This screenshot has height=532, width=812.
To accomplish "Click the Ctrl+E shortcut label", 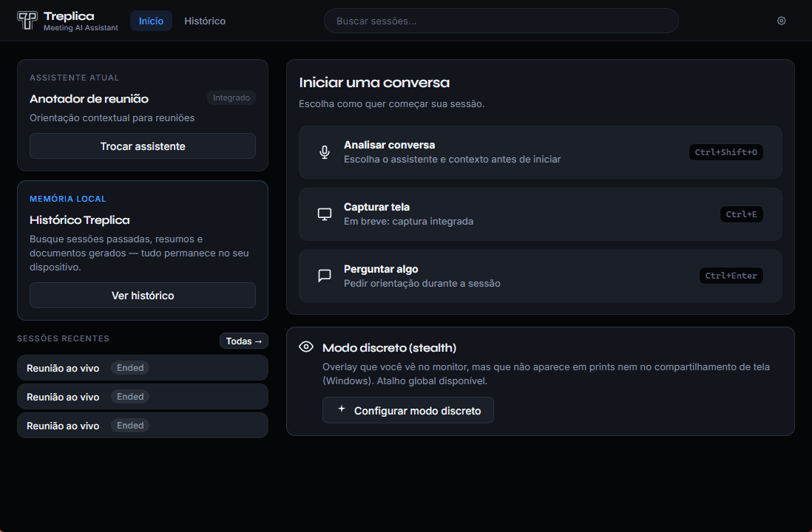I will [x=741, y=214].
